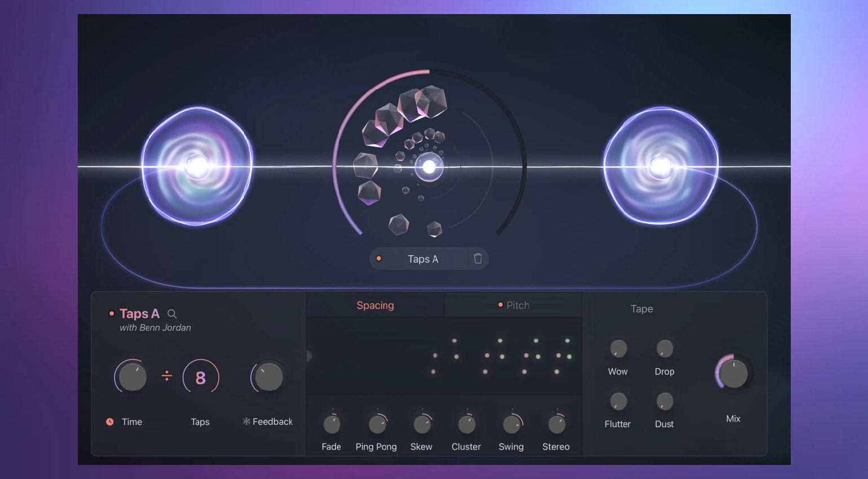The width and height of the screenshot is (868, 479).
Task: Click the Taps A title heading
Action: click(139, 314)
